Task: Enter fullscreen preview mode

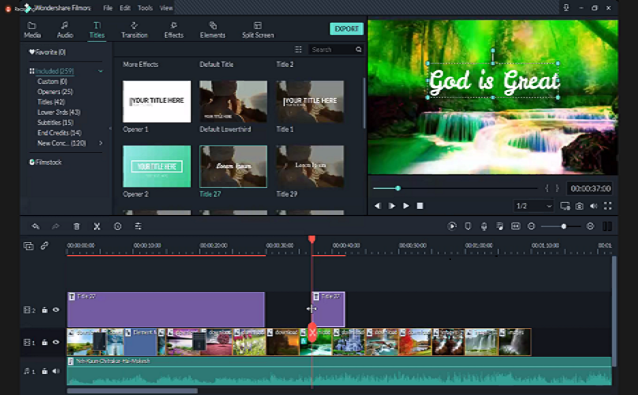Action: pos(607,206)
